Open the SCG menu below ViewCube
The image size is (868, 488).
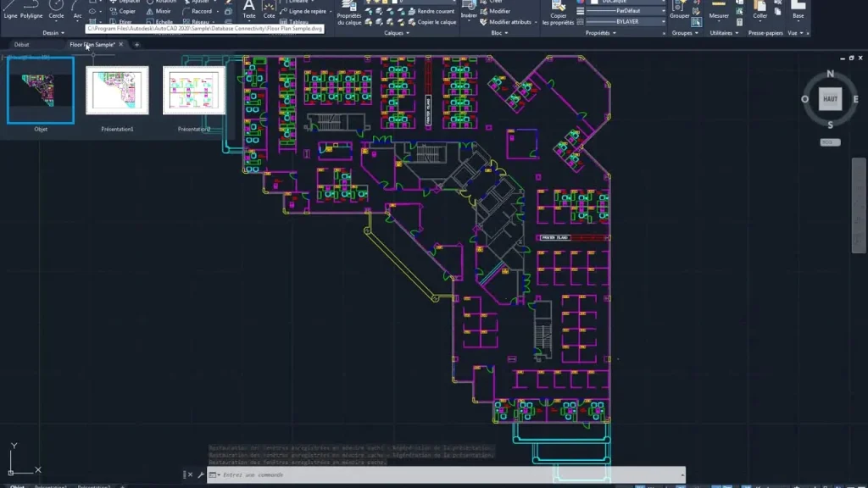click(830, 142)
